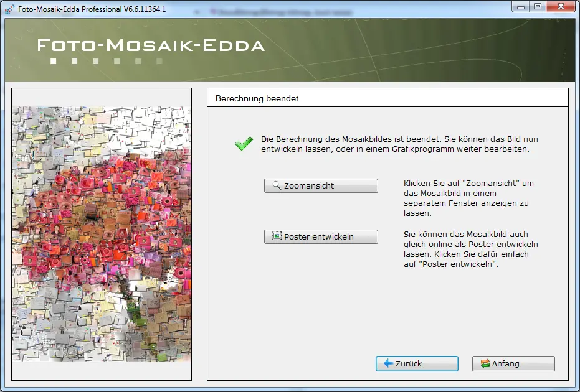Click the mosaic preview image
Screen dimensions: 580x392
pyautogui.click(x=102, y=234)
